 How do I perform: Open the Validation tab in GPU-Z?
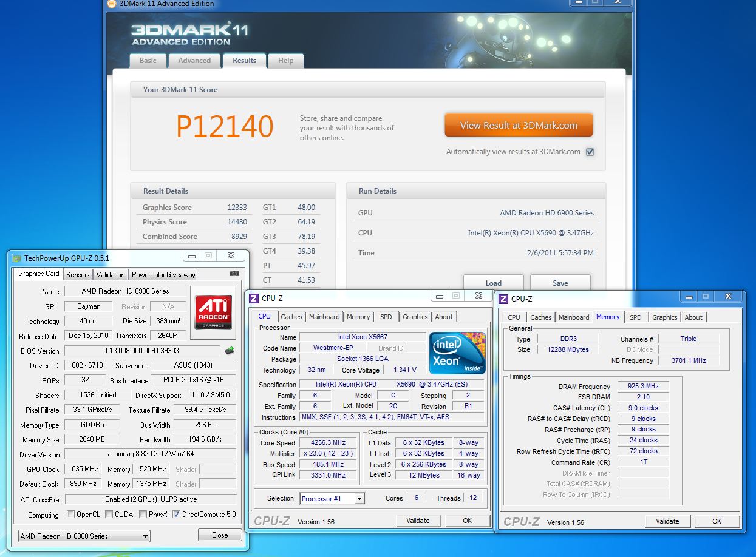point(111,275)
